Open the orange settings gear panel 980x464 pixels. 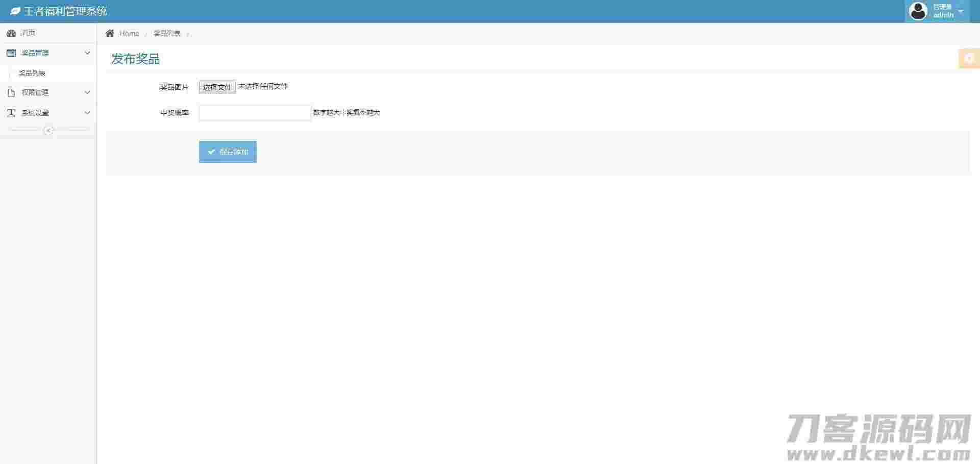pyautogui.click(x=969, y=59)
